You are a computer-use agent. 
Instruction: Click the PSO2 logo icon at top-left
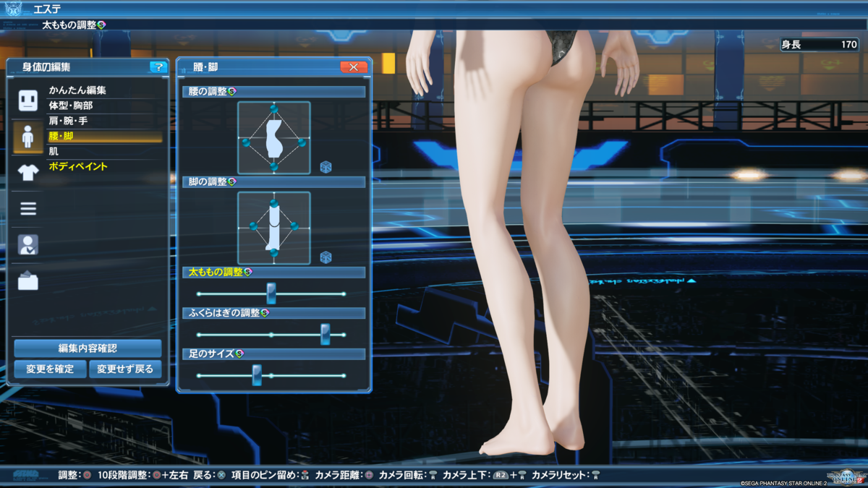tap(13, 9)
